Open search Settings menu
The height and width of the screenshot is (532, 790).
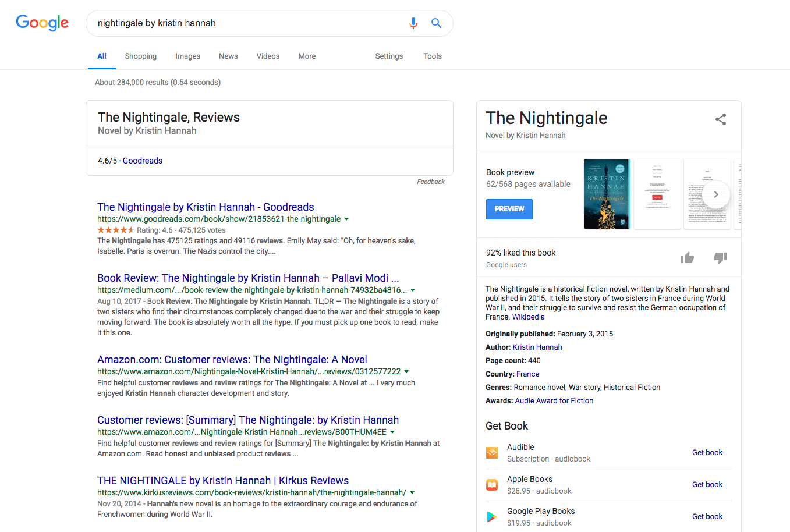pos(389,56)
